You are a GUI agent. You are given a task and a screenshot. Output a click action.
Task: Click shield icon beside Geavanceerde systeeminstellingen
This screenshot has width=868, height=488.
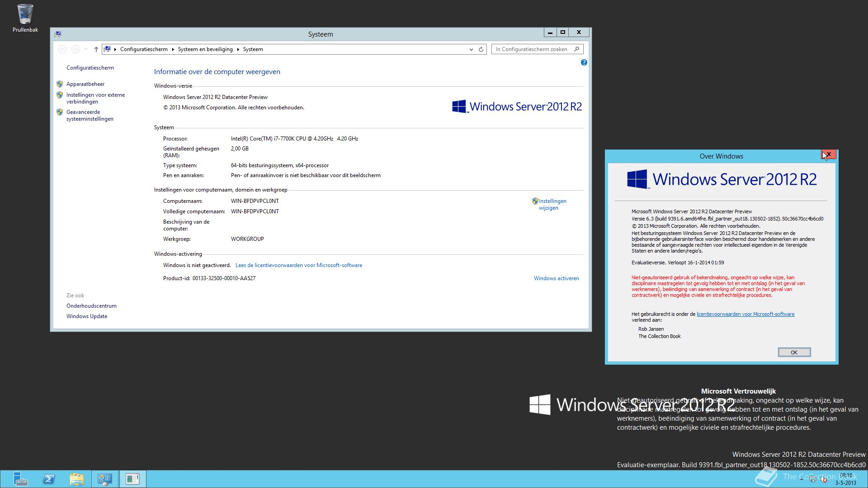coord(60,112)
